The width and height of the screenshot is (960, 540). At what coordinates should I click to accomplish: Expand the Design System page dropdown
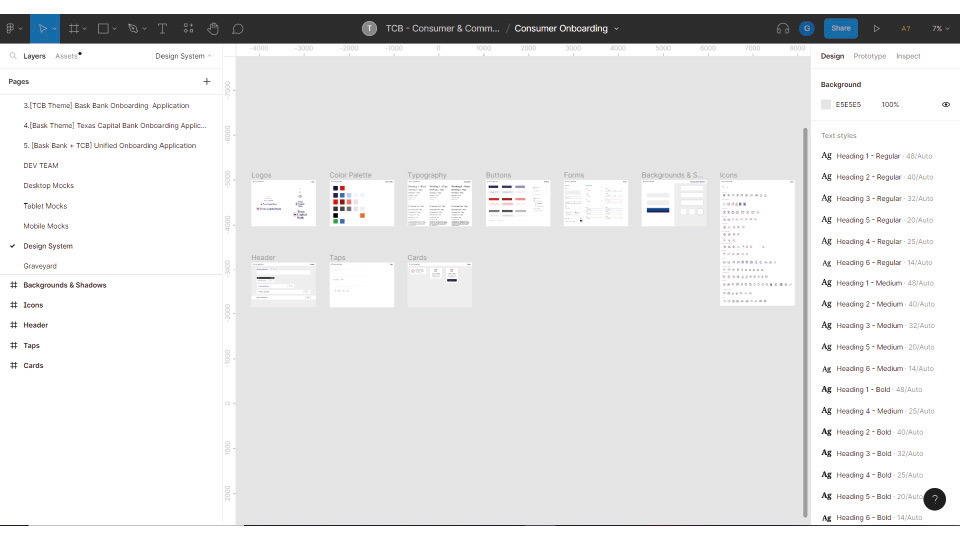[x=183, y=56]
